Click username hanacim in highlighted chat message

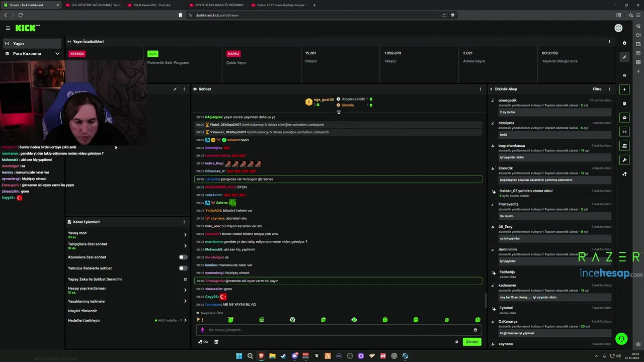[x=212, y=179]
